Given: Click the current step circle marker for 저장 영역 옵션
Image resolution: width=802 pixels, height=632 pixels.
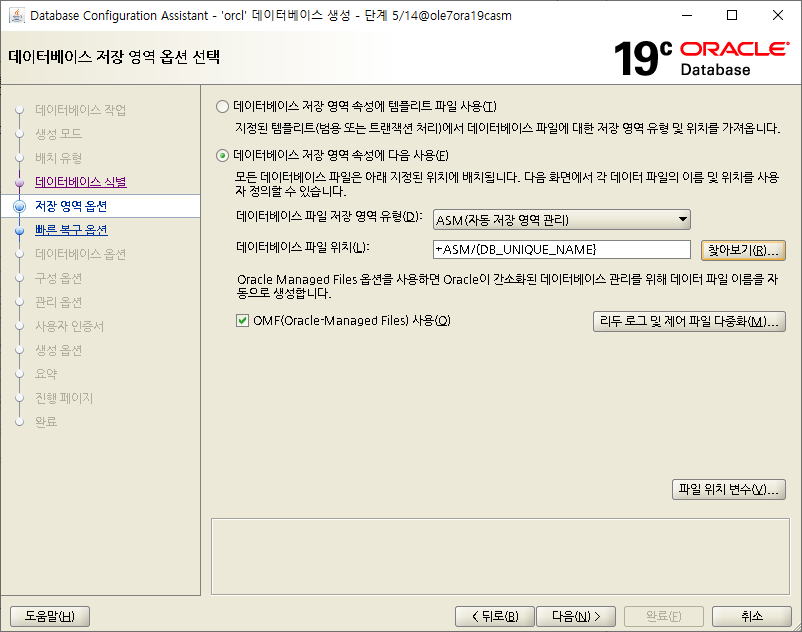Looking at the screenshot, I should click(19, 206).
